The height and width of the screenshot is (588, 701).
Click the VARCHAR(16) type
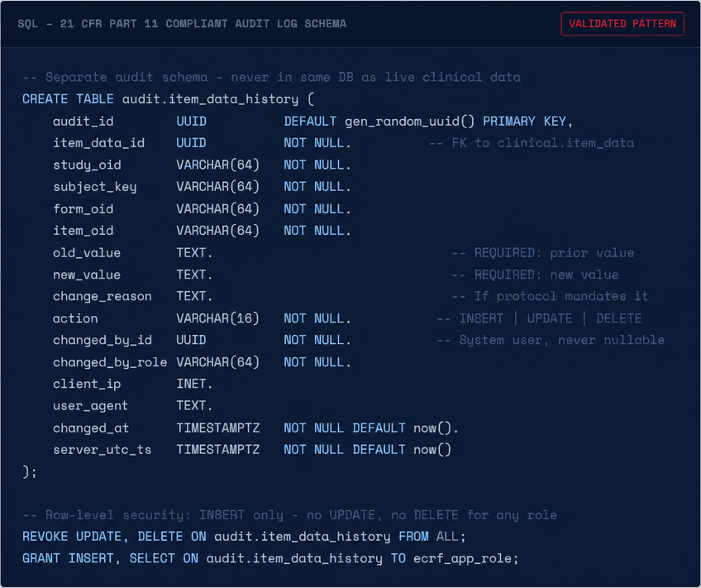click(x=217, y=318)
